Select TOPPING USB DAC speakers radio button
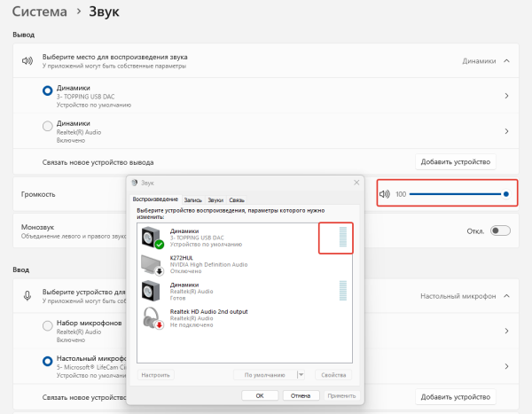532x414 pixels. [x=48, y=90]
